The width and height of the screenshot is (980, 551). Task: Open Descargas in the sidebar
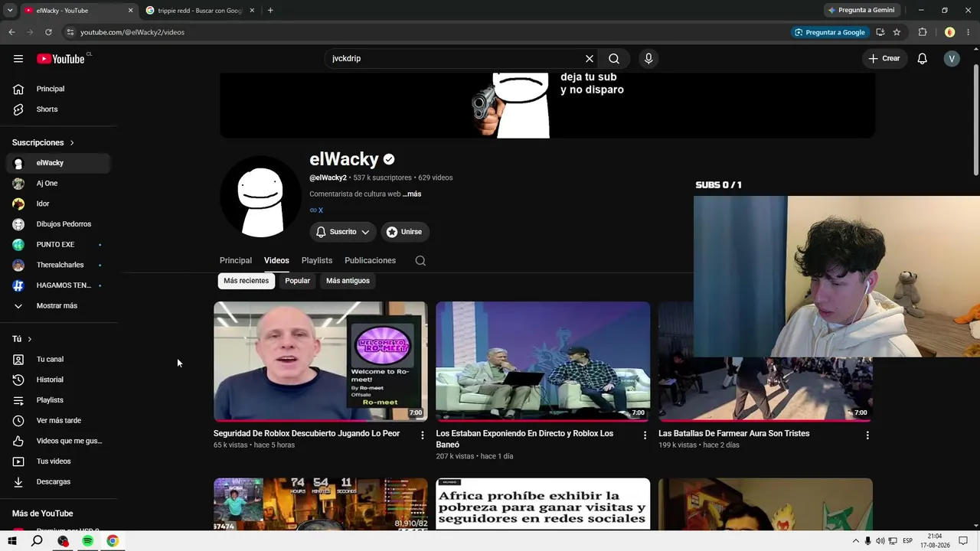coord(58,481)
